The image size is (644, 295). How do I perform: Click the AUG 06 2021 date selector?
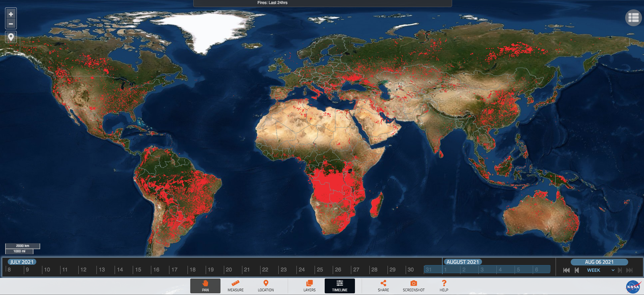599,262
